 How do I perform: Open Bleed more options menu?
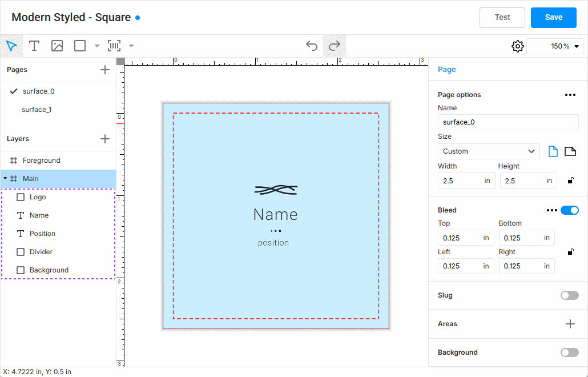(x=551, y=210)
